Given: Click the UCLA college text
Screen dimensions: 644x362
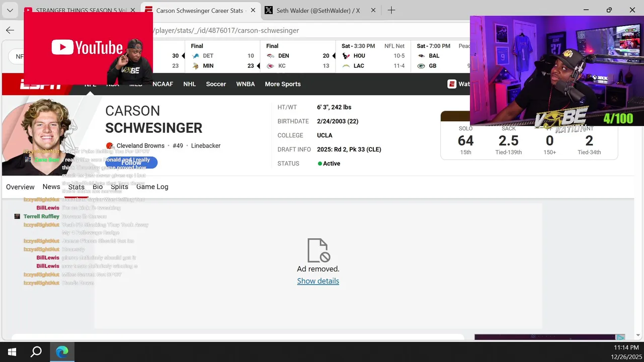Looking at the screenshot, I should [325, 135].
